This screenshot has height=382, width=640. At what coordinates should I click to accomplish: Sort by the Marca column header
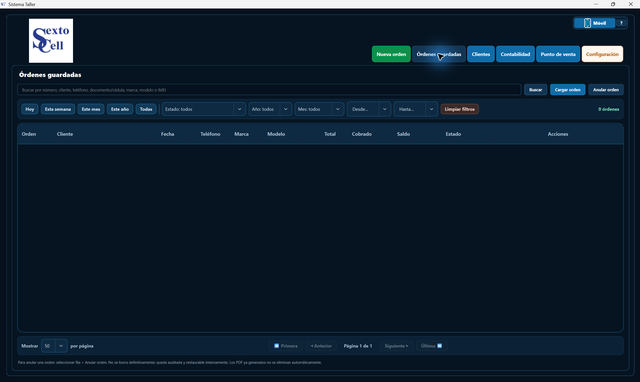241,134
